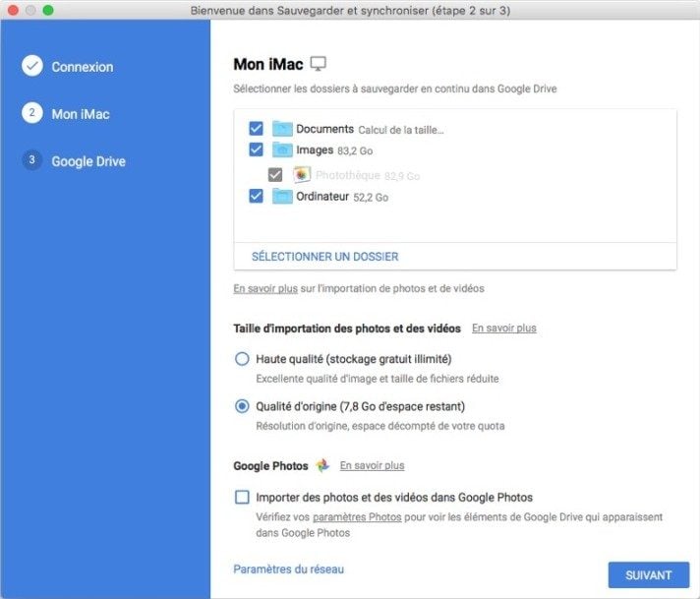Click 'Importer des photos et des vidéos' label
This screenshot has width=700, height=599.
pyautogui.click(x=394, y=497)
